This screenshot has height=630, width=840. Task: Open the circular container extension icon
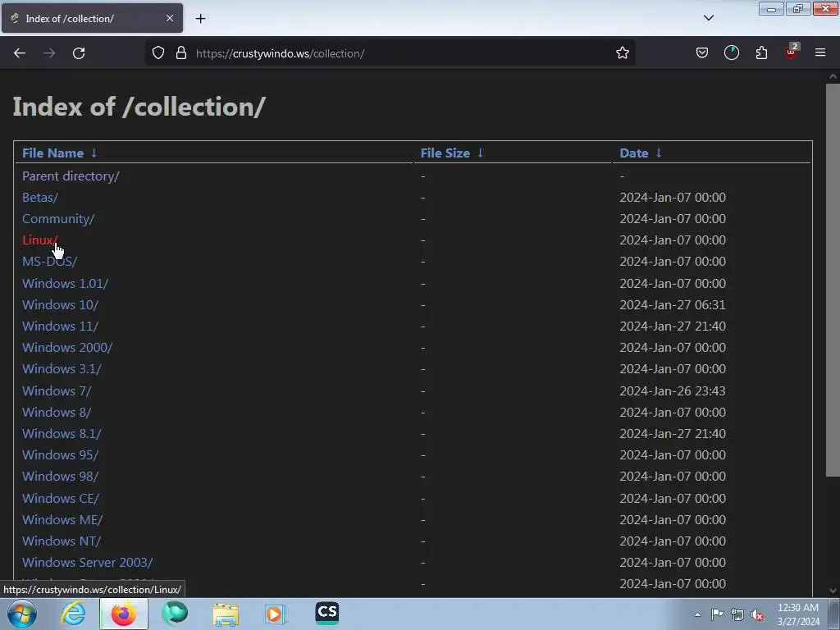(x=731, y=53)
